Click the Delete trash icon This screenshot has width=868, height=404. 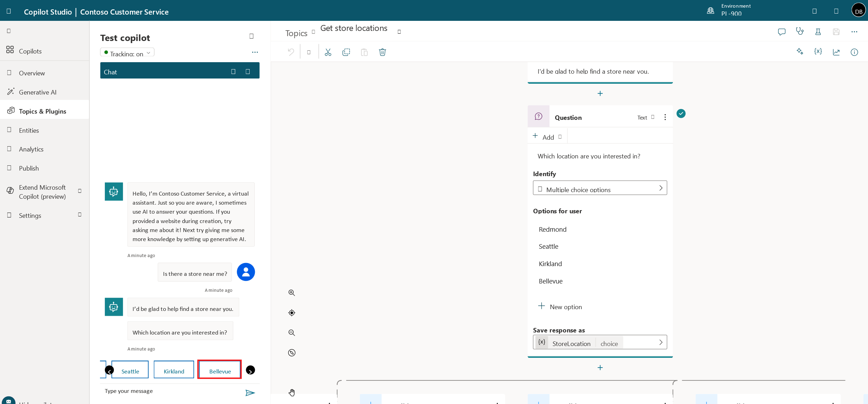pos(382,52)
